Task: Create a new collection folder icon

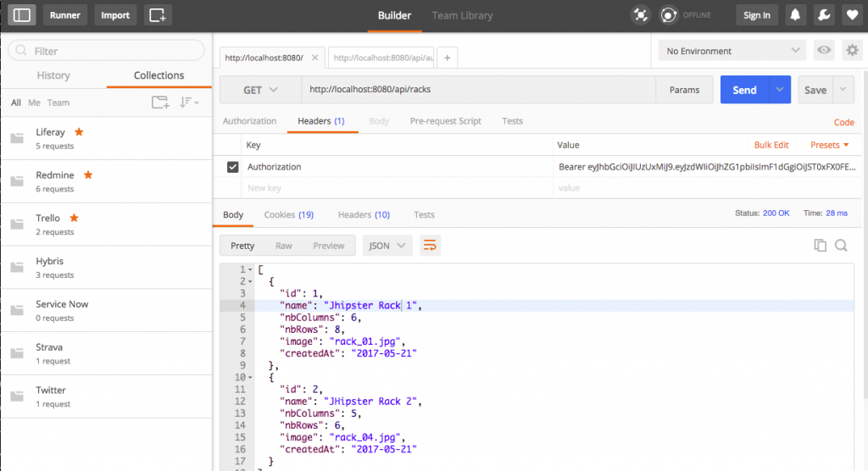Action: (x=159, y=103)
